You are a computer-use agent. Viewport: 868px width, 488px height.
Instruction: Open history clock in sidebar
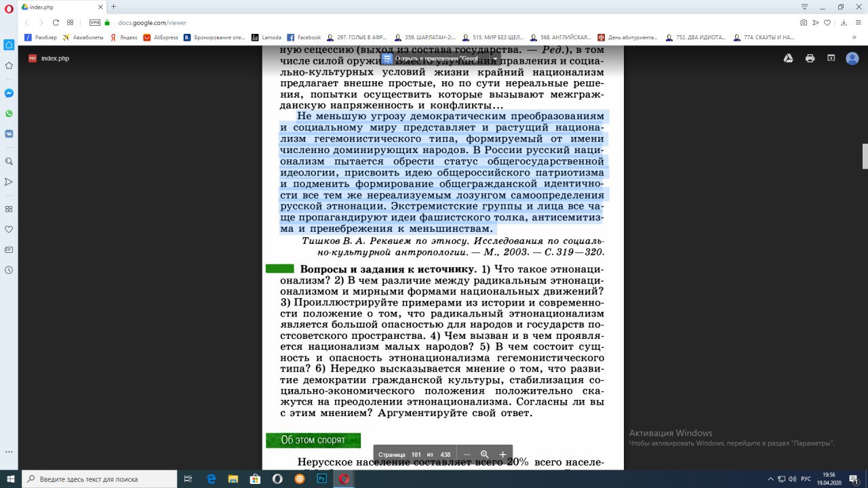(9, 270)
